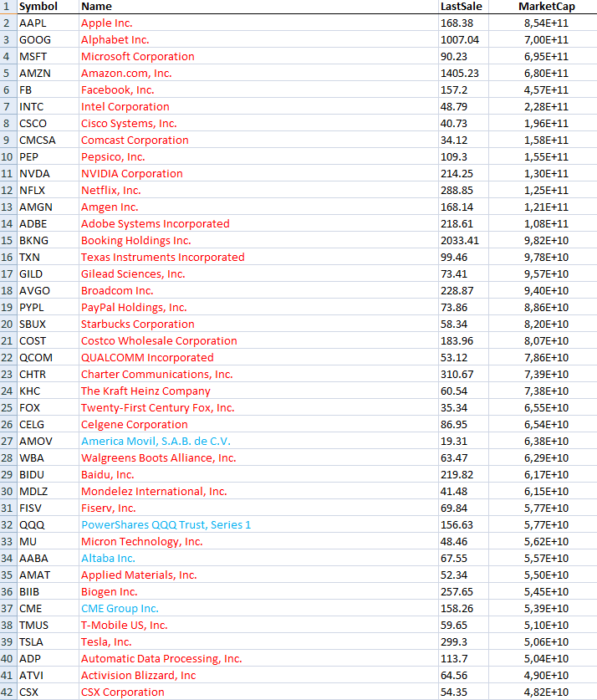Click LastSale value 1007.04

463,40
